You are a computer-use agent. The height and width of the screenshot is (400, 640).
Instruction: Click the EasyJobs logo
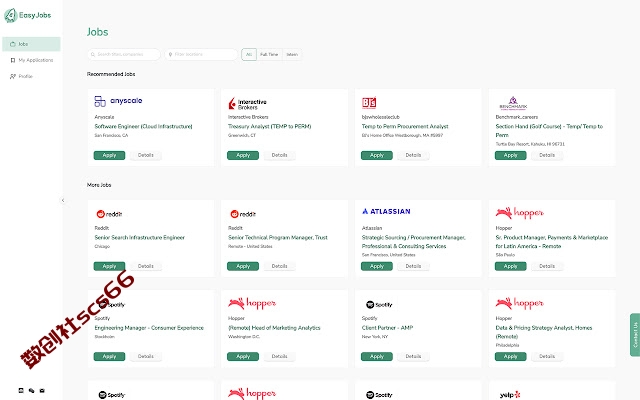point(27,16)
